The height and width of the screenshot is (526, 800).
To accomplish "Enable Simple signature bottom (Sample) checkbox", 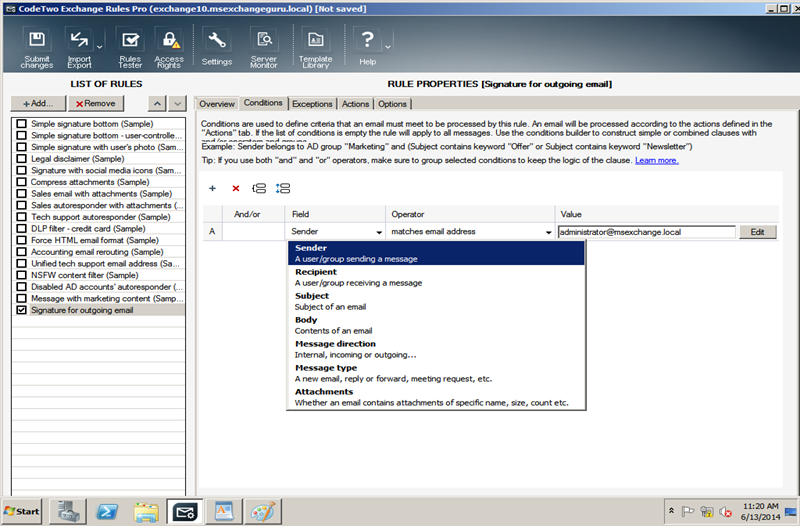I will pos(21,123).
